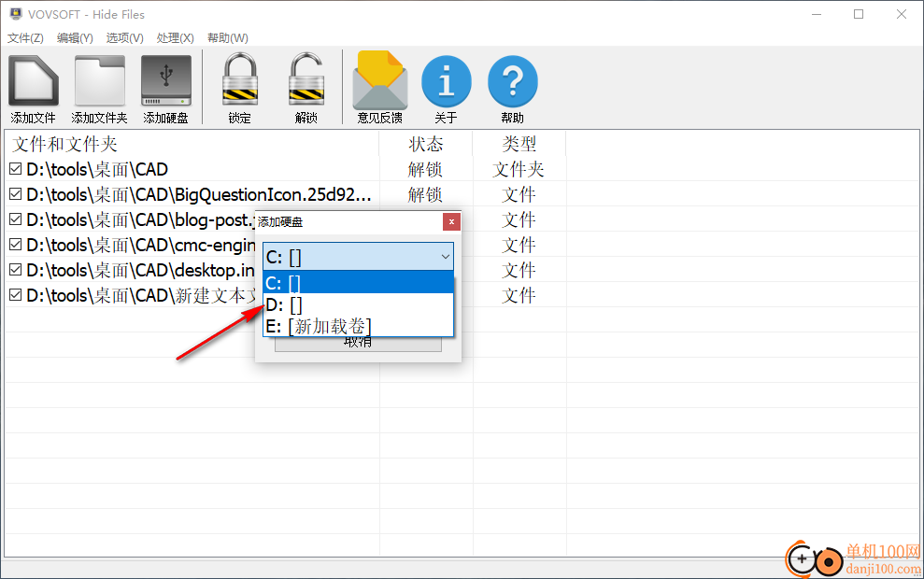The height and width of the screenshot is (579, 924).
Task: Choose D: [] from the drive list
Action: click(358, 304)
